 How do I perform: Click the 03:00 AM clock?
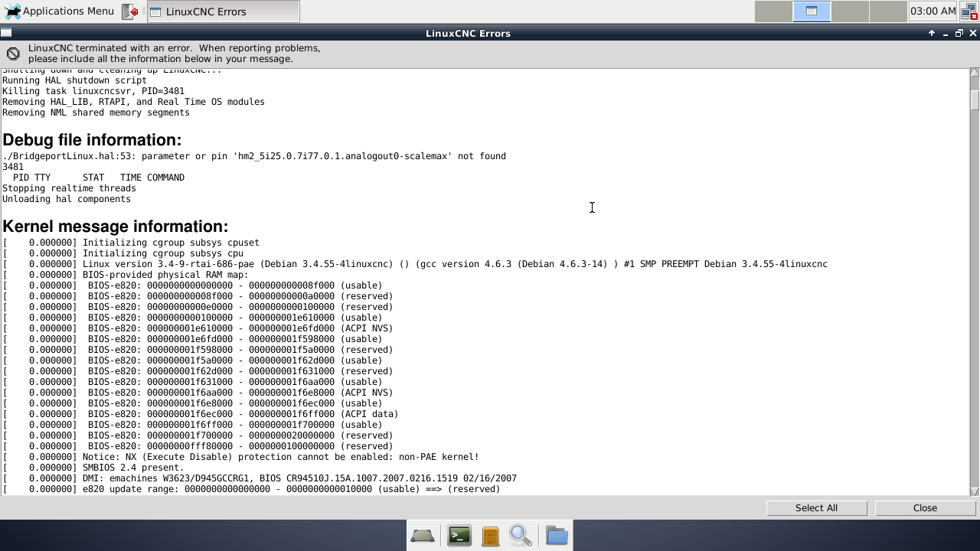tap(933, 11)
